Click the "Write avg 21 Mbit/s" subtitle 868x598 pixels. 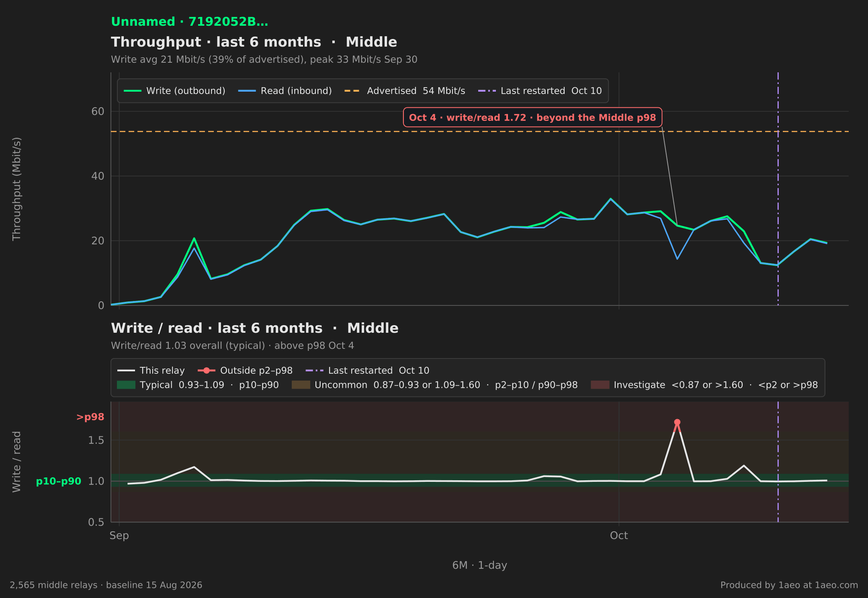(264, 59)
